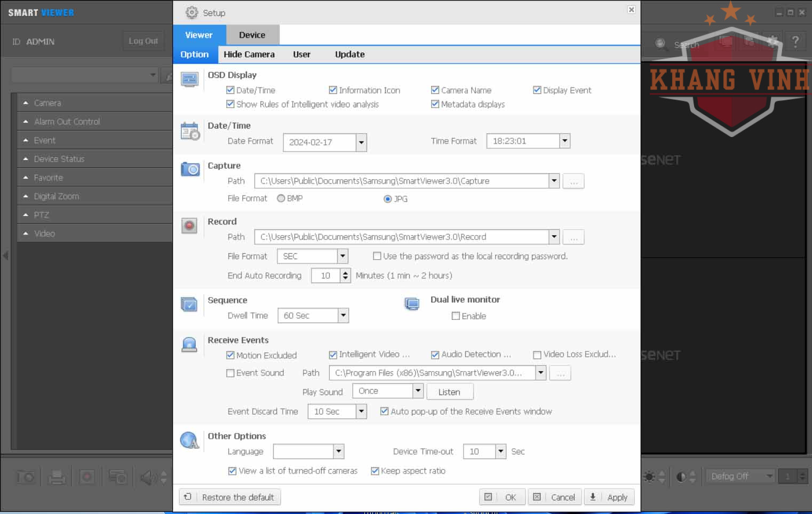Click the Date/Time section calendar icon
812x514 pixels.
pyautogui.click(x=190, y=131)
